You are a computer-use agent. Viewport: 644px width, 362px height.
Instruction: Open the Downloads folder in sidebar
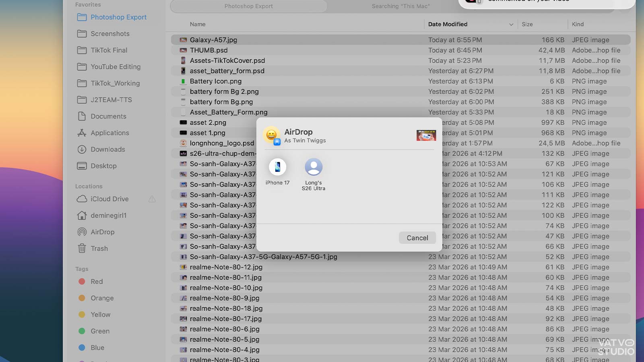(107, 150)
